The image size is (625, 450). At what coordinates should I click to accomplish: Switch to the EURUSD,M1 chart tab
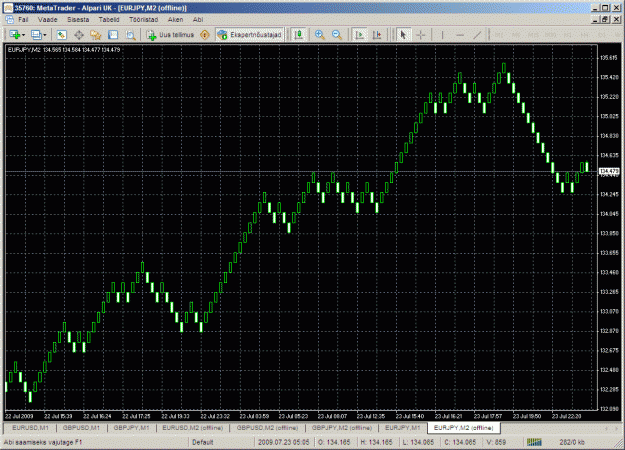point(30,428)
